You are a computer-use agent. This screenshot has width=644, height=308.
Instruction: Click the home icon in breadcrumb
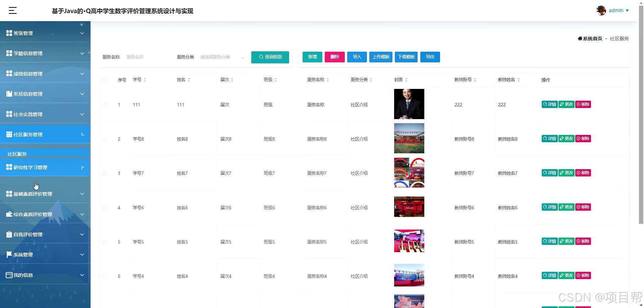point(580,39)
